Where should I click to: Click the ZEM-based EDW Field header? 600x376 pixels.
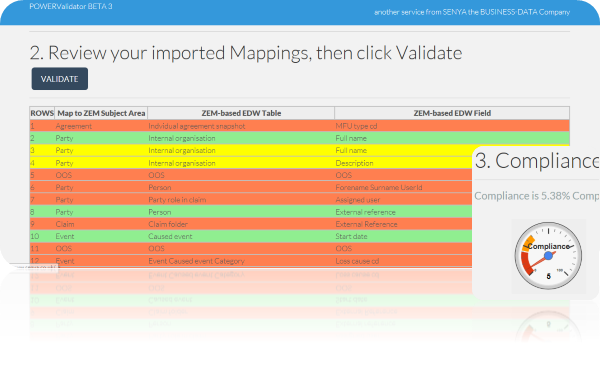(452, 113)
